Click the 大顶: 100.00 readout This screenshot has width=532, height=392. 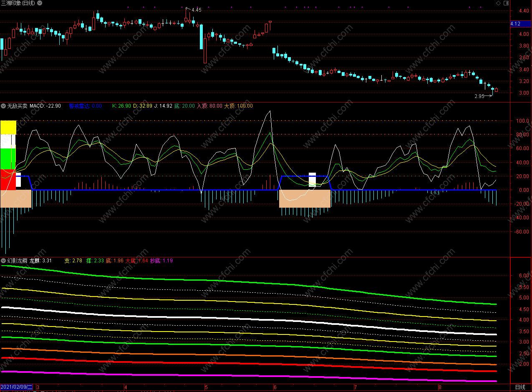[x=238, y=106]
